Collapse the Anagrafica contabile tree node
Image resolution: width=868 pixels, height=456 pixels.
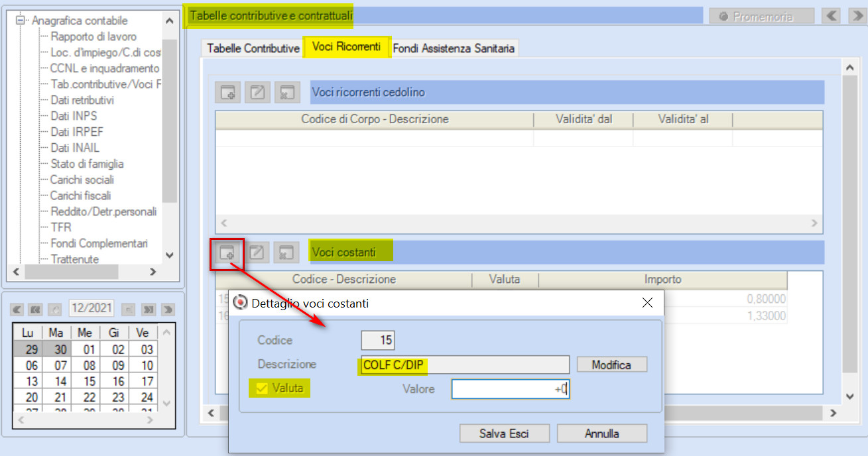tap(20, 21)
